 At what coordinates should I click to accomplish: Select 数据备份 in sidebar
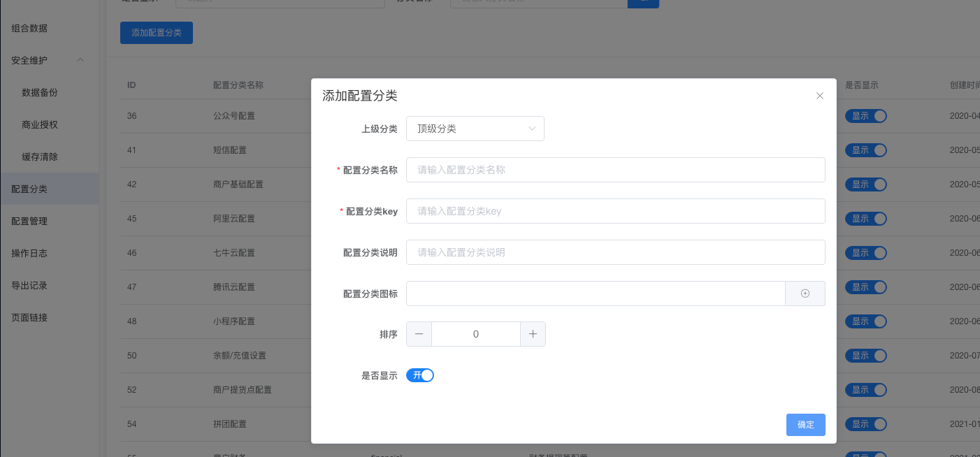(x=40, y=92)
